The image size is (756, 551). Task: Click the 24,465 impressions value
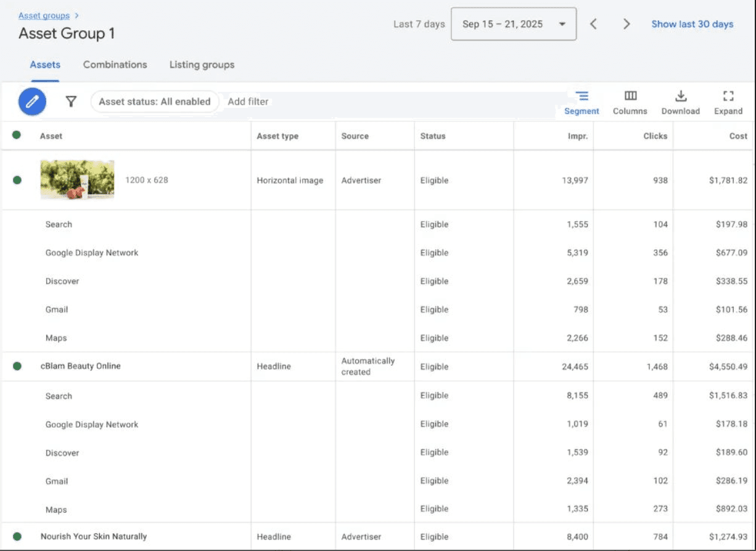575,367
